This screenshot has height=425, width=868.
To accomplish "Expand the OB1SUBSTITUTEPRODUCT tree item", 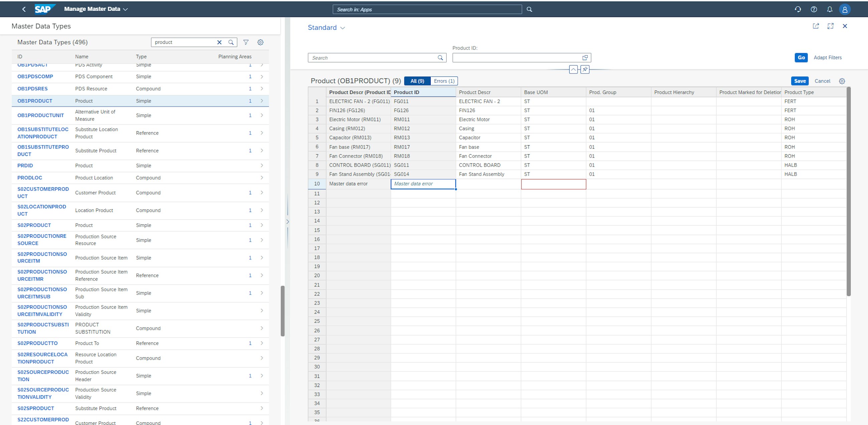I will click(x=262, y=151).
